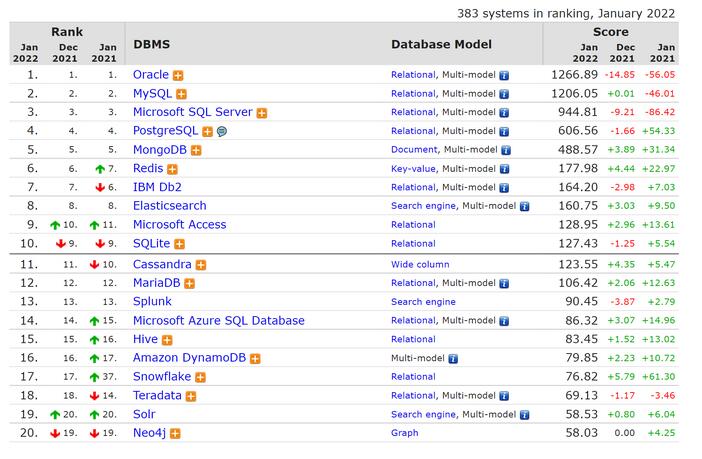Click the Document model link in MongoDB row

point(414,150)
